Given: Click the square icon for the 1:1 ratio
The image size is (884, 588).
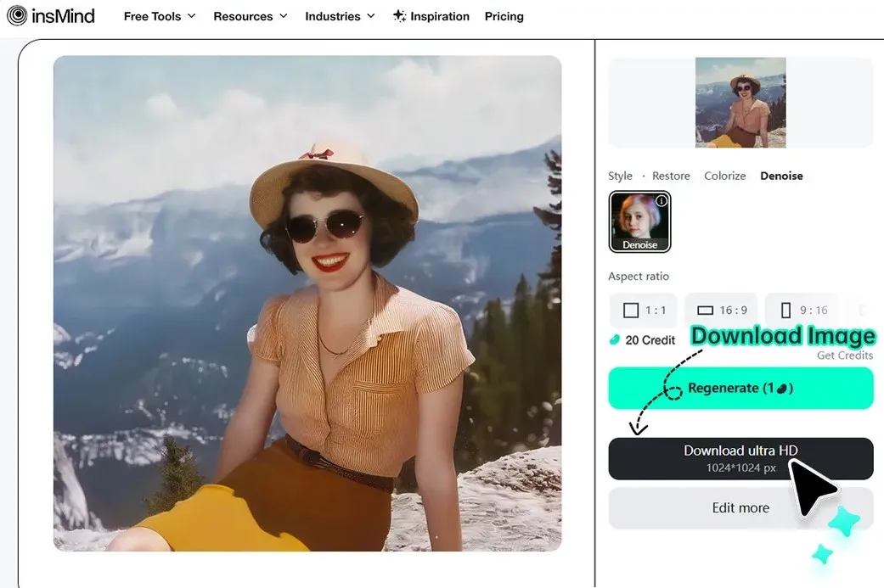Looking at the screenshot, I should (631, 311).
